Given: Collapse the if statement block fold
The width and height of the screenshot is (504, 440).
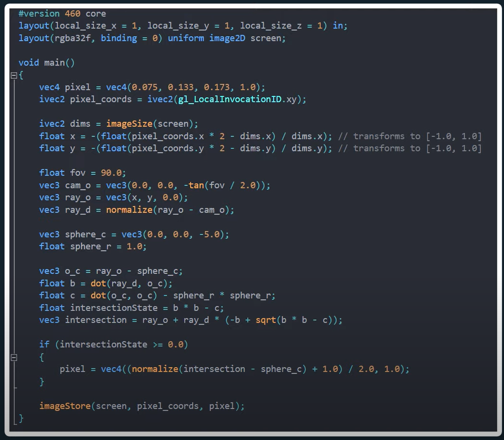Looking at the screenshot, I should coord(14,357).
